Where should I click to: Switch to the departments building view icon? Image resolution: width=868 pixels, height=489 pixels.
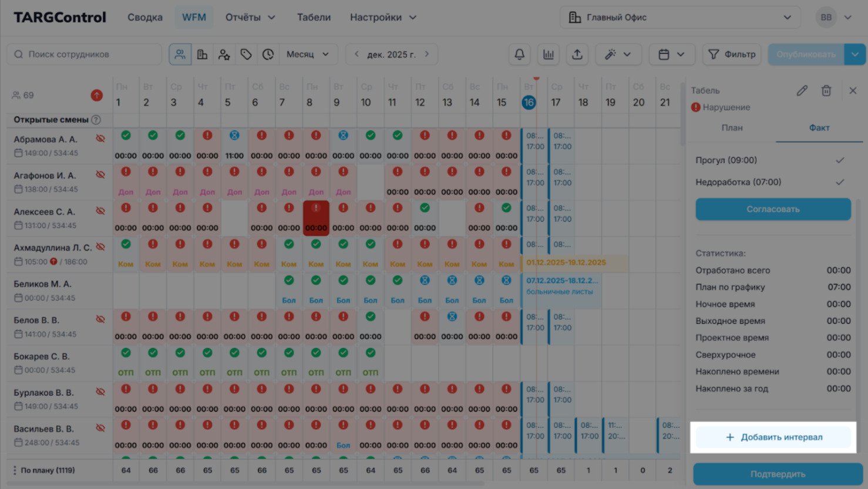[x=202, y=55]
